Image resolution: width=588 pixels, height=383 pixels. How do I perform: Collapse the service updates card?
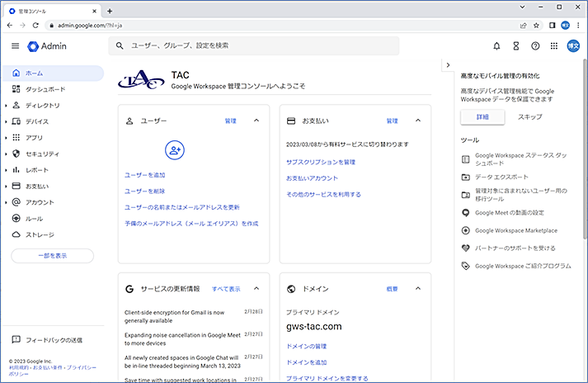(256, 288)
